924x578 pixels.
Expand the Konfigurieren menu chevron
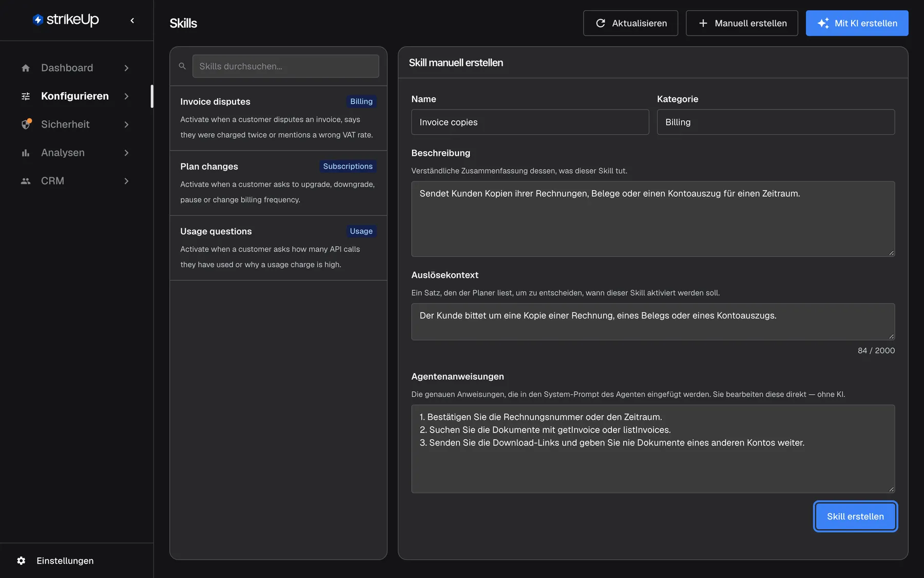click(x=126, y=96)
